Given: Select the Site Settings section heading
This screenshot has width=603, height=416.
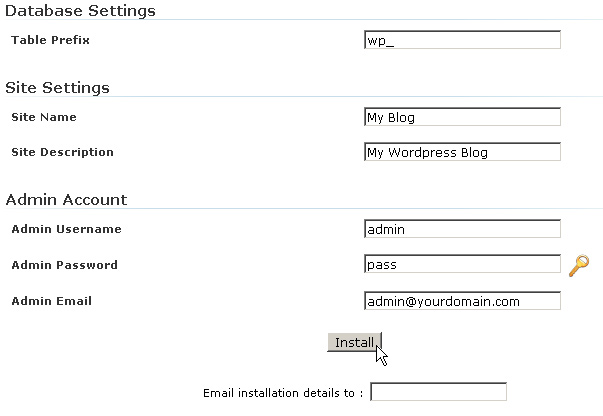Looking at the screenshot, I should (58, 88).
